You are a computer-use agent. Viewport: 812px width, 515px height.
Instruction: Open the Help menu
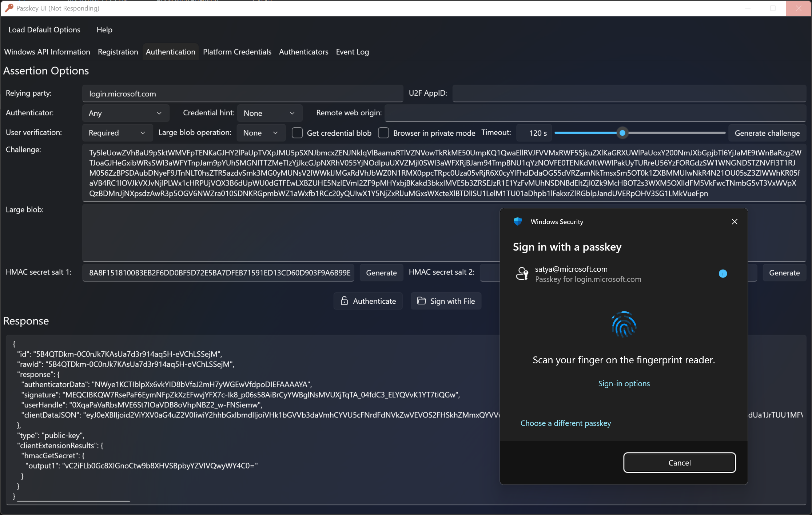[104, 30]
